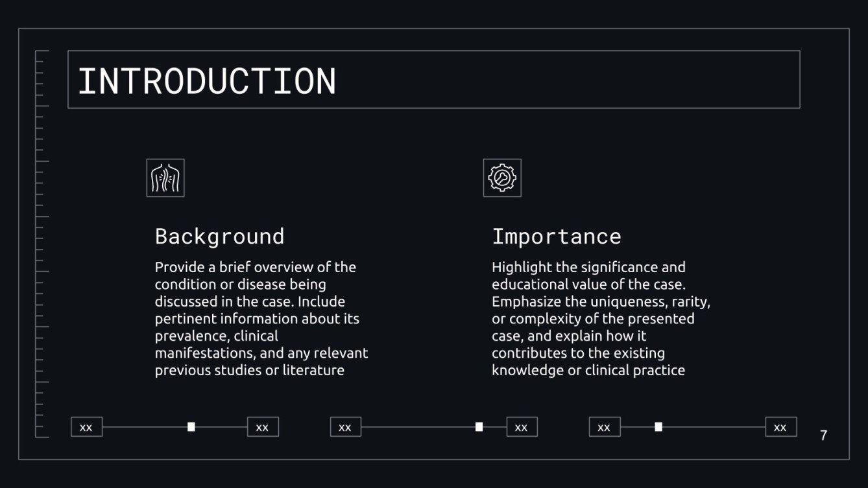Screen dimensions: 868x488
Task: Click the square frame around the gear icon
Action: 502,161
